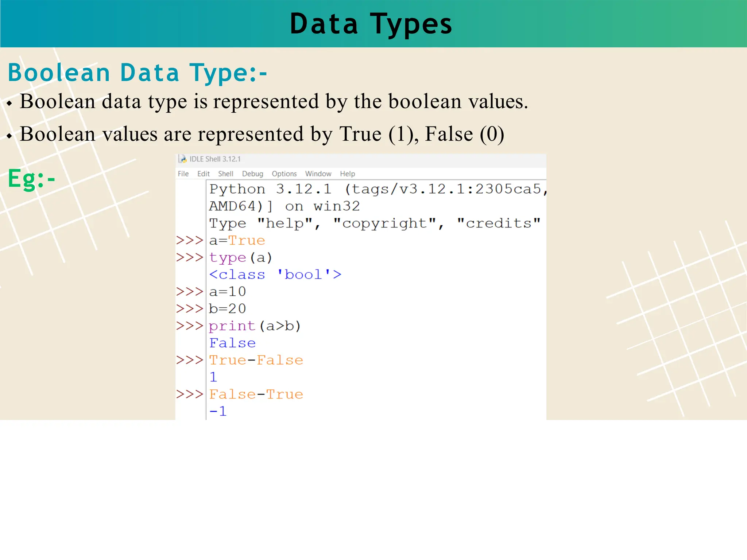The height and width of the screenshot is (560, 747).
Task: Click the <class 'bool'> output line
Action: coord(275,275)
